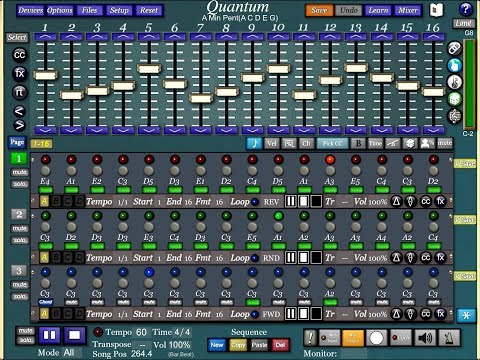Click the round CC button beside faders
The height and width of the screenshot is (360, 480).
[x=20, y=55]
